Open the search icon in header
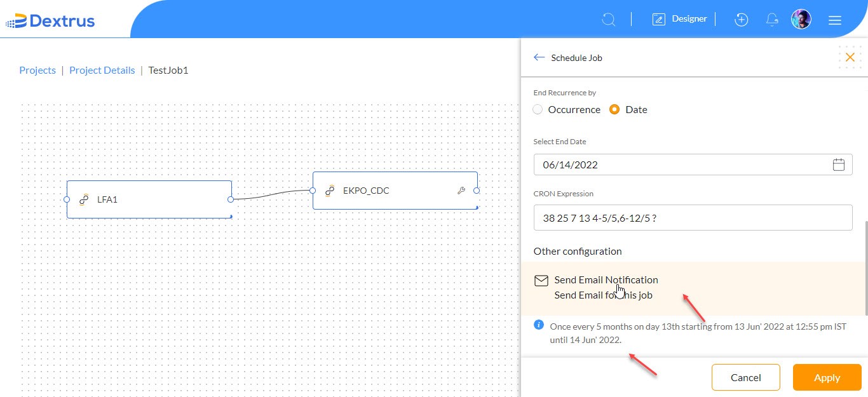 click(609, 20)
